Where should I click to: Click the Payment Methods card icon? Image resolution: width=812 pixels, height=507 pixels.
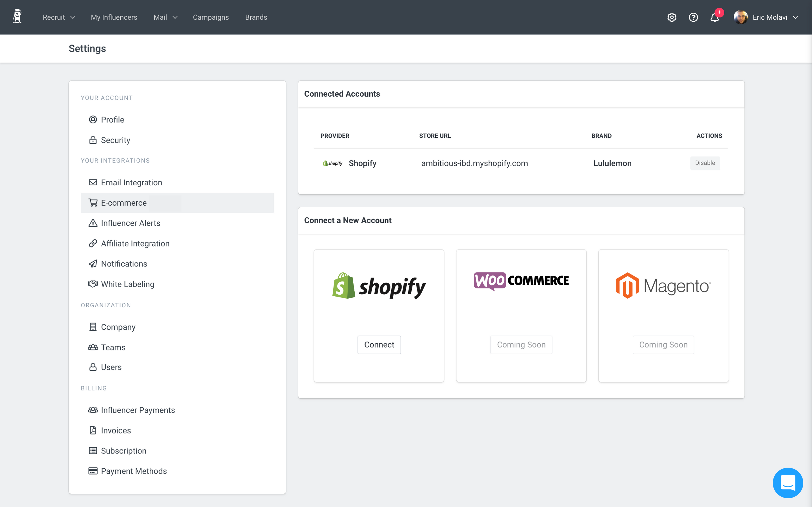point(93,471)
